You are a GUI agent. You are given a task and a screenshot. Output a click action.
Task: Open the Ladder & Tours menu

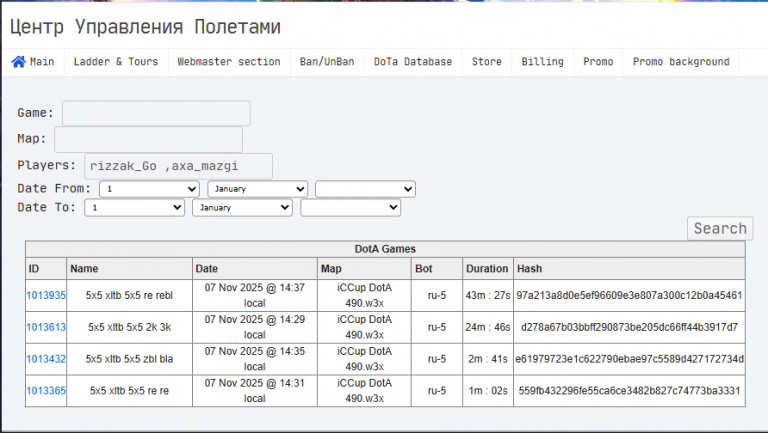point(116,62)
